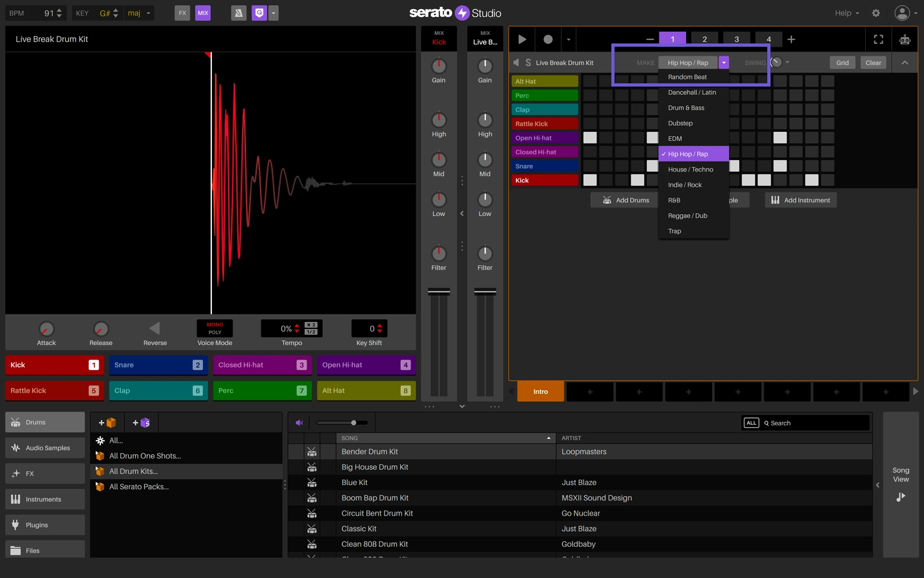
Task: Select the Alt Hat pad 8
Action: (x=367, y=391)
